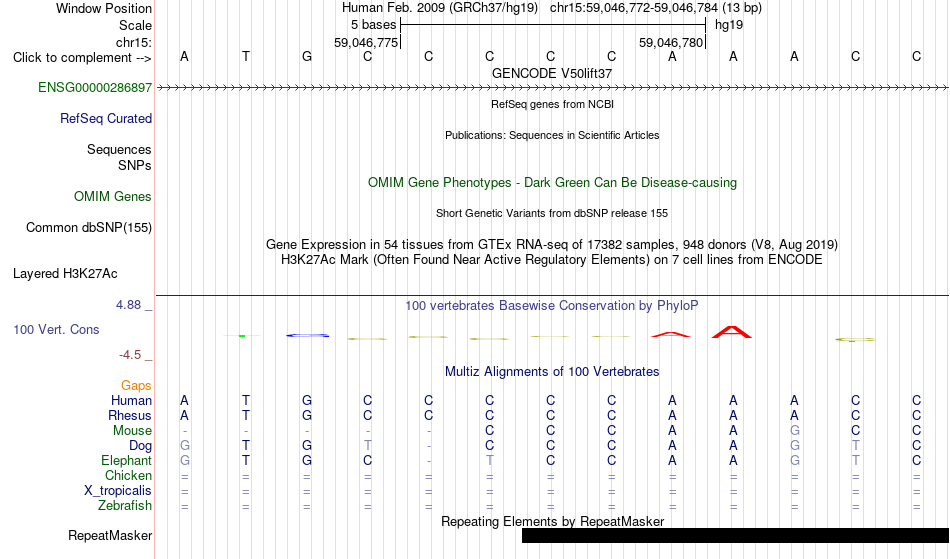The width and height of the screenshot is (950, 559).
Task: Open the OMIM Gene Phenotypes track title
Action: pyautogui.click(x=552, y=183)
